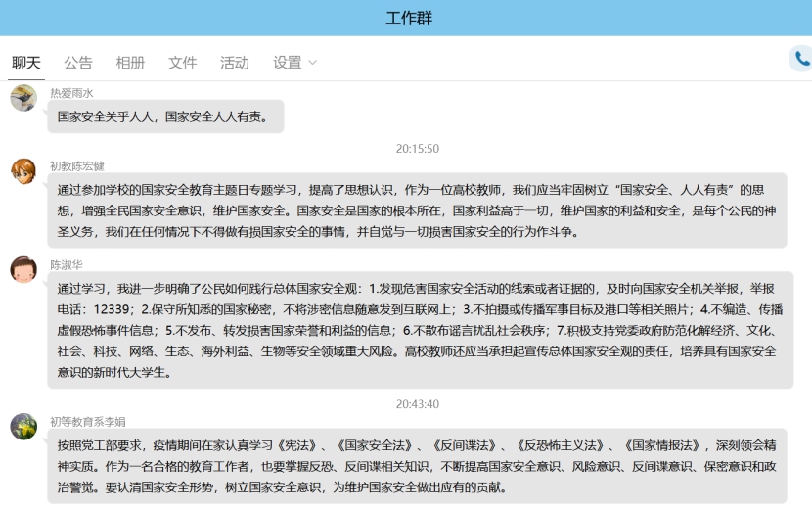Go to the 文件 tab
The height and width of the screenshot is (508, 812).
[182, 63]
